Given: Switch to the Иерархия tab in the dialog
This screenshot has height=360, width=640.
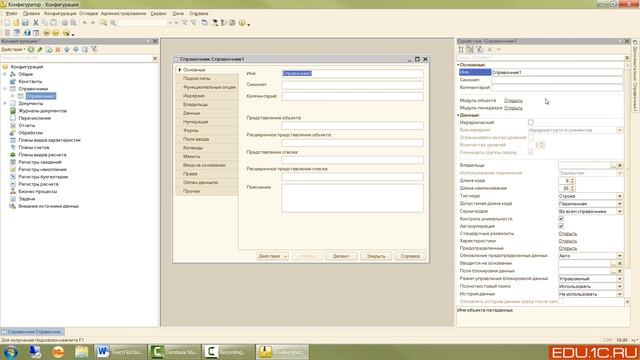Looking at the screenshot, I should (x=207, y=96).
